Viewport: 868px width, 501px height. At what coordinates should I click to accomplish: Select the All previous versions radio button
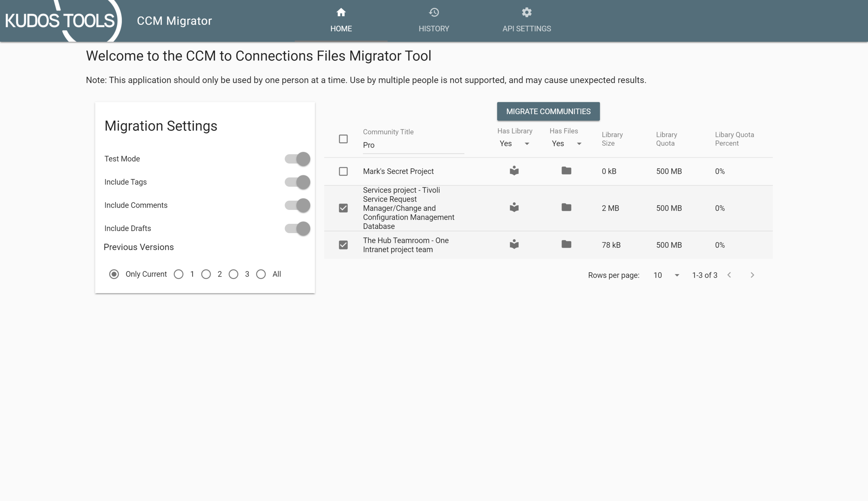click(261, 274)
